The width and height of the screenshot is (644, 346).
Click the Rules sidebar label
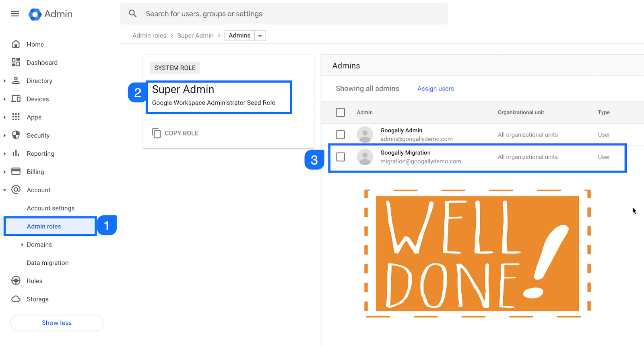[x=35, y=281]
